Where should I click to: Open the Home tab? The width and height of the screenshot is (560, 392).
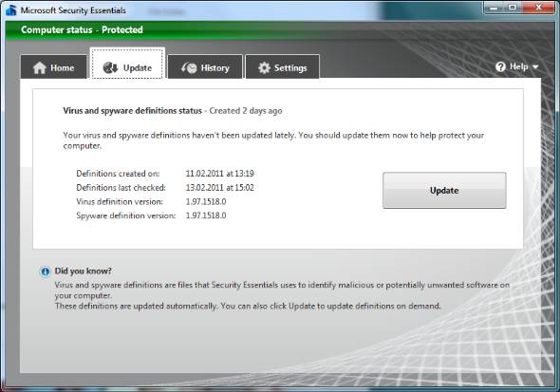point(54,66)
